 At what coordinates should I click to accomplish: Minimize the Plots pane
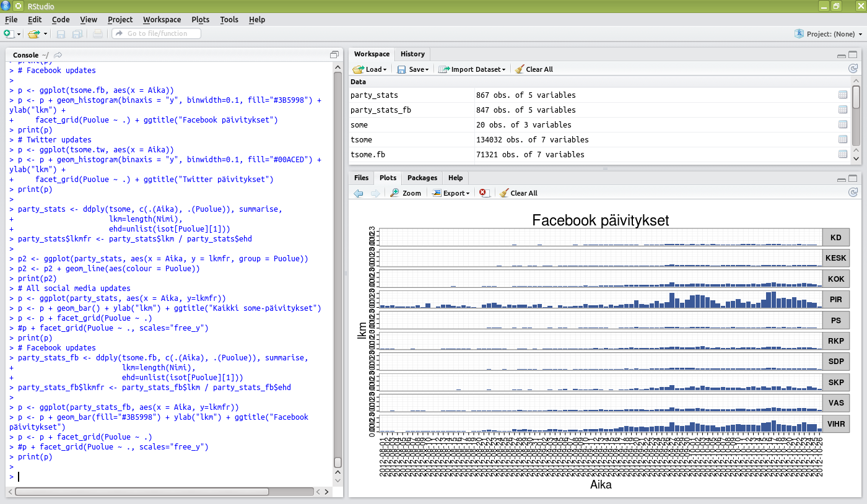[x=841, y=179]
